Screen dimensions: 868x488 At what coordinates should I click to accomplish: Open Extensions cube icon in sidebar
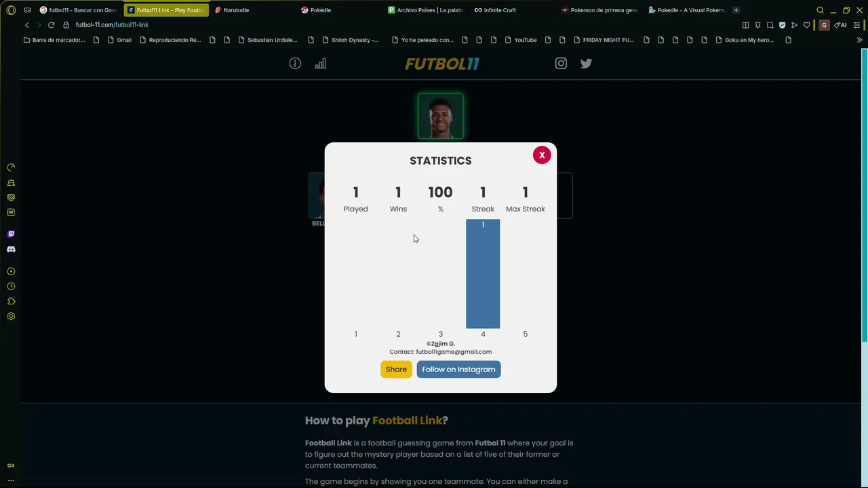[x=11, y=301]
